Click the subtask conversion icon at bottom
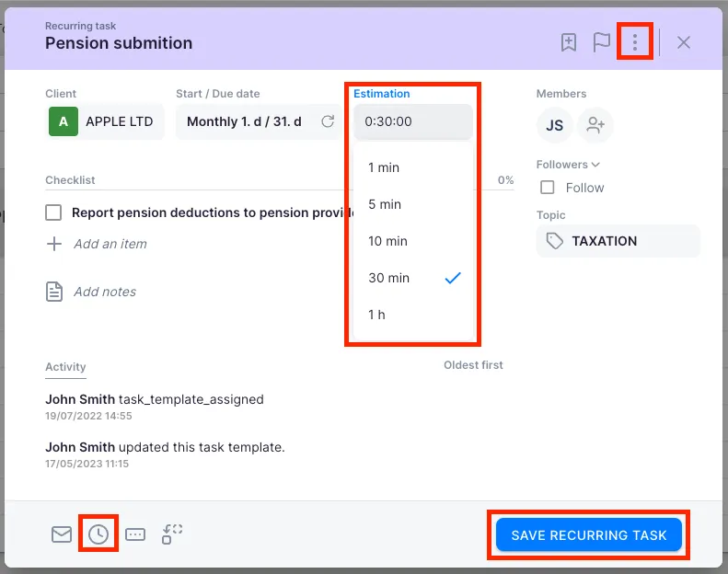 (x=172, y=534)
